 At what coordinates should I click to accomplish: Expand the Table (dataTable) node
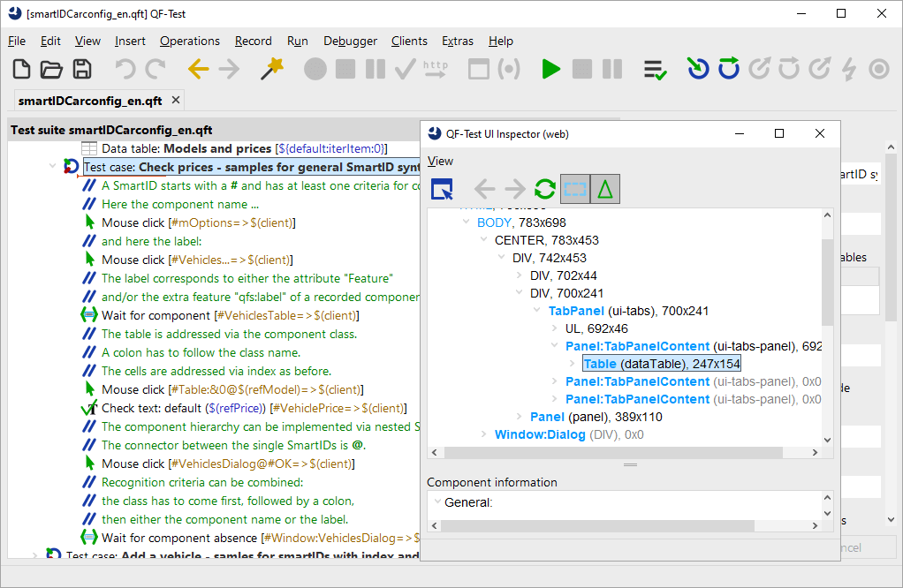click(x=572, y=364)
